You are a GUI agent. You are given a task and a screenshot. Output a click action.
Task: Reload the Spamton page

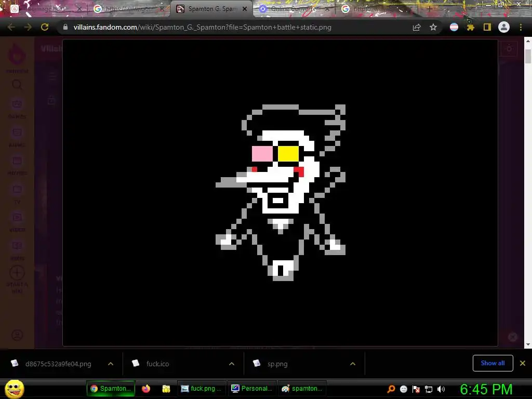45,27
